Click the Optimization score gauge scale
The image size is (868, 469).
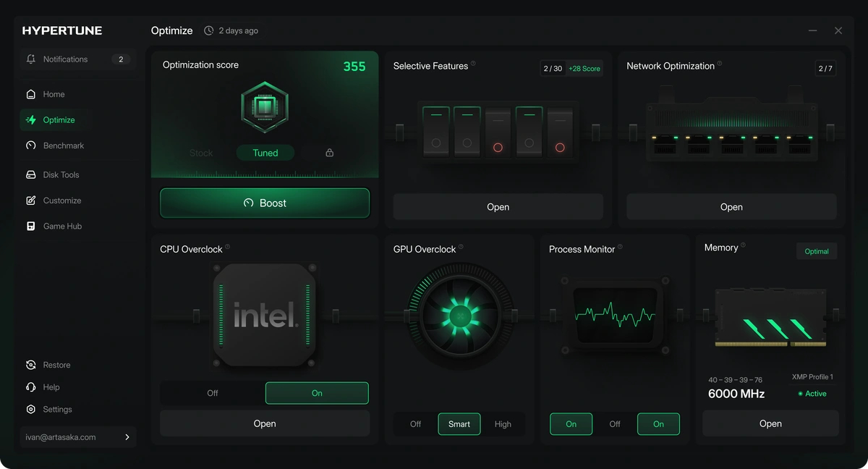pyautogui.click(x=265, y=174)
